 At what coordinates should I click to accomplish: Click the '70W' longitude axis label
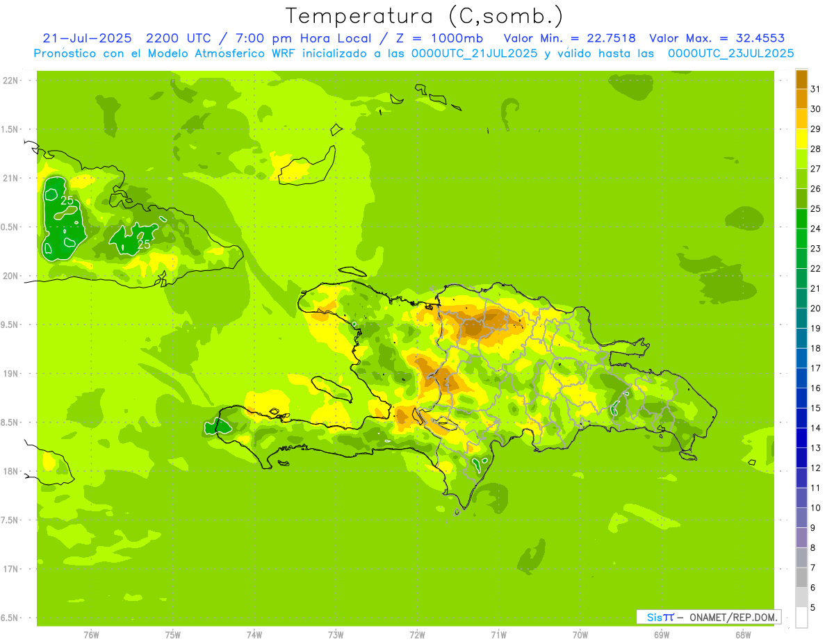click(580, 635)
